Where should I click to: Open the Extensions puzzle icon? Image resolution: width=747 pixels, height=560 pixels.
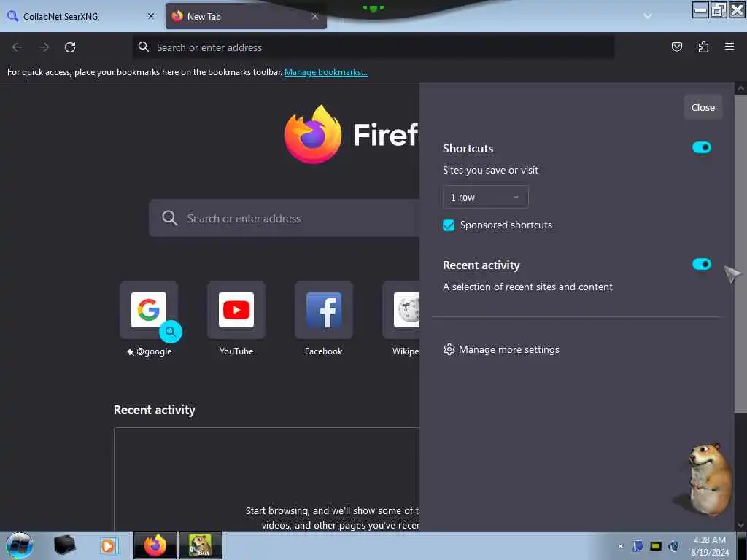[703, 47]
